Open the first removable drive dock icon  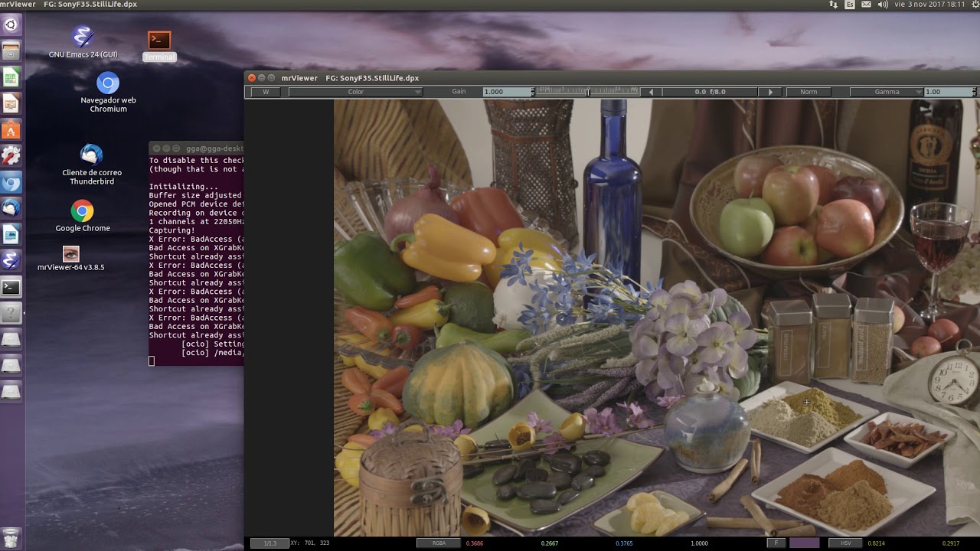(11, 339)
